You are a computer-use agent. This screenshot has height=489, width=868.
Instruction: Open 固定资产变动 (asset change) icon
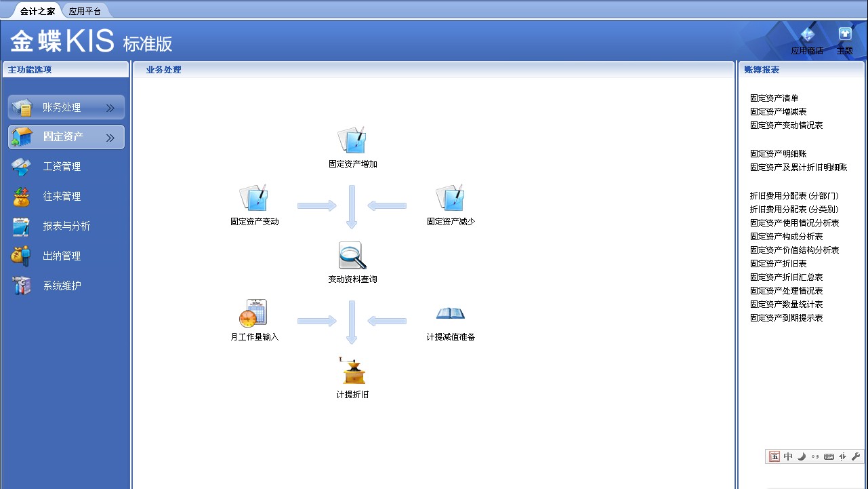click(x=254, y=197)
